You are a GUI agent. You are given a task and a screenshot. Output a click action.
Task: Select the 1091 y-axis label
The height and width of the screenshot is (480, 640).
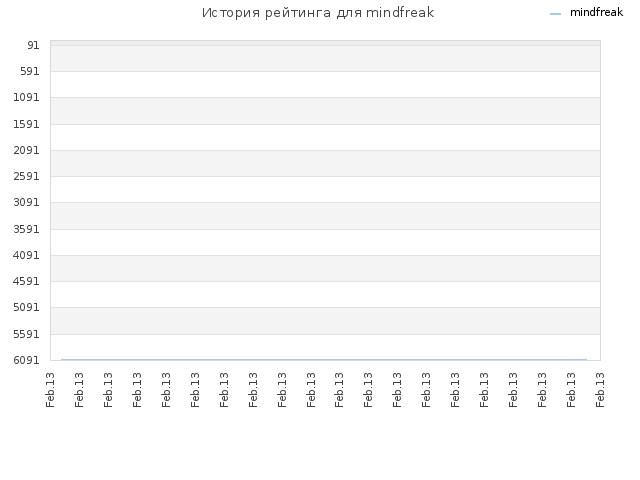[27, 98]
